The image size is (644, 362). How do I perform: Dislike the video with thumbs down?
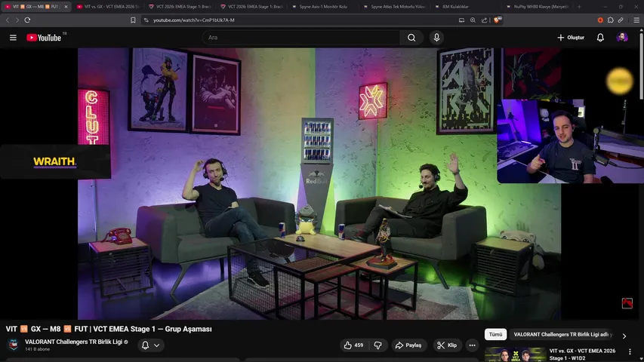(377, 345)
